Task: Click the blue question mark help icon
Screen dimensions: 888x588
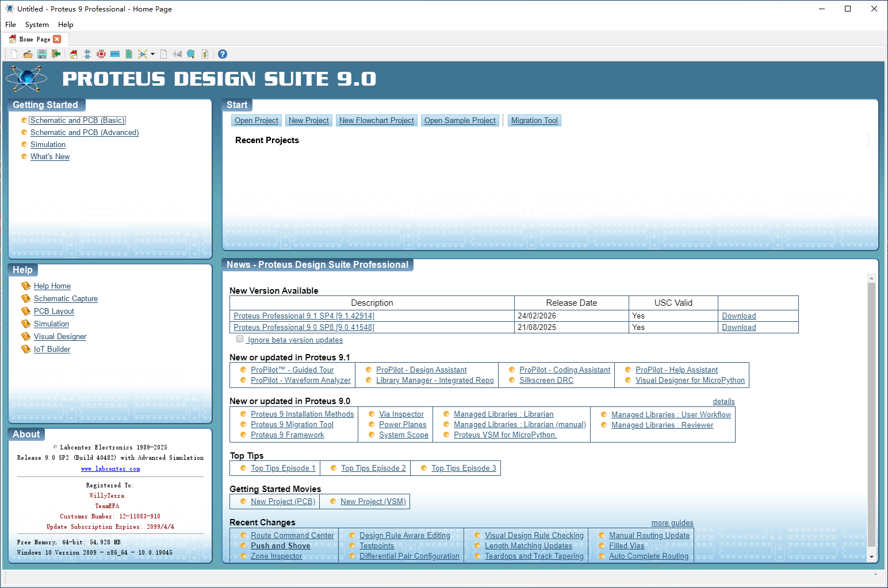Action: pyautogui.click(x=223, y=54)
